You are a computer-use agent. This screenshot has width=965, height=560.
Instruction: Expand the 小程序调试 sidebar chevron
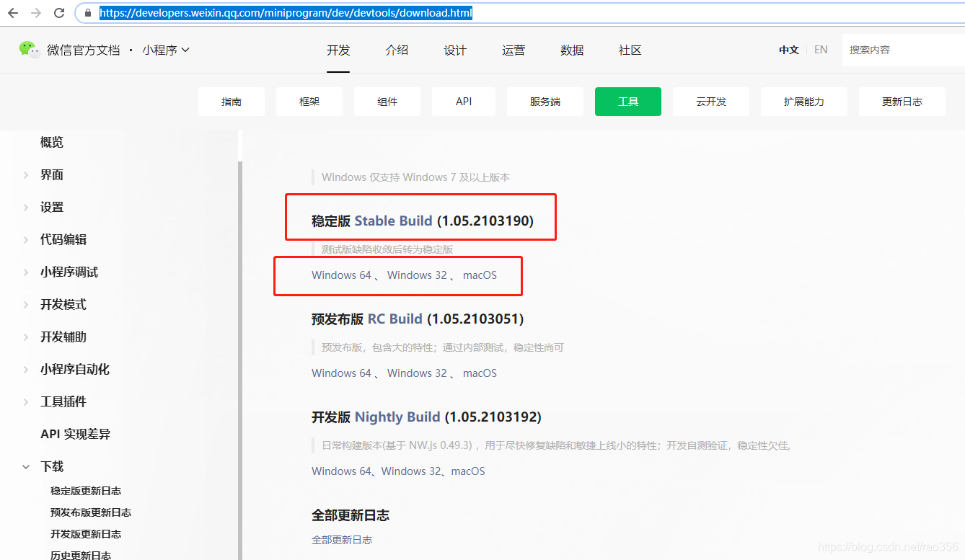coord(26,272)
